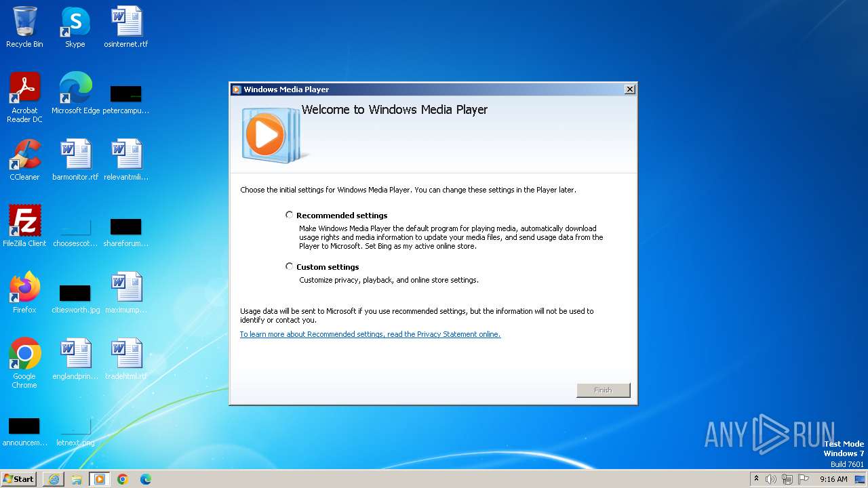Launch Acrobat Reader DC shortcut
The width and height of the screenshot is (868, 488).
point(24,98)
